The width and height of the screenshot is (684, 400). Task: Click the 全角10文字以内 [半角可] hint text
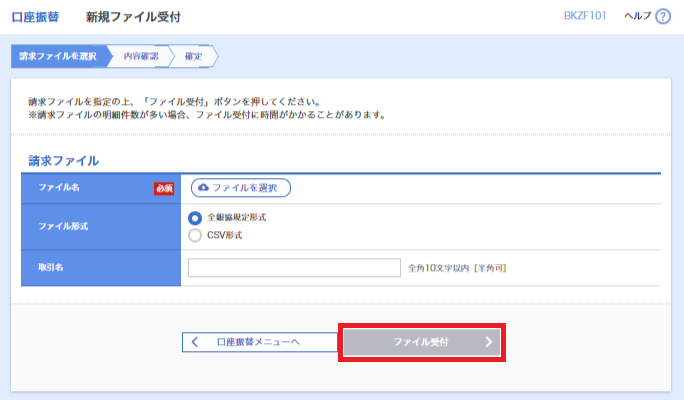457,268
